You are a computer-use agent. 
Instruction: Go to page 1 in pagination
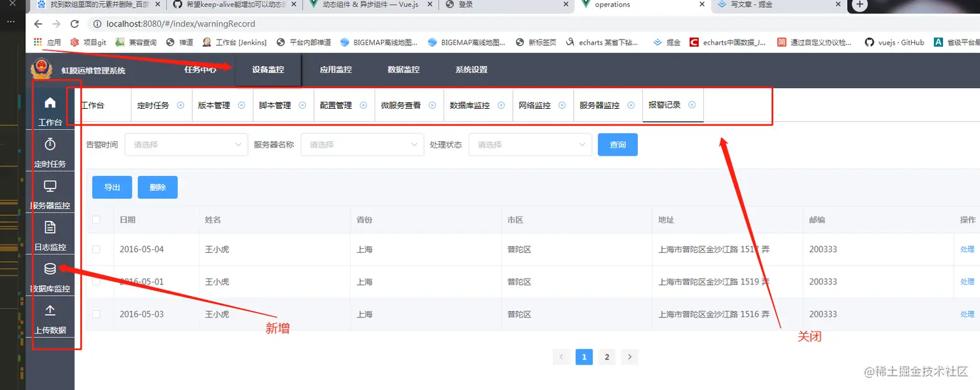(x=584, y=356)
